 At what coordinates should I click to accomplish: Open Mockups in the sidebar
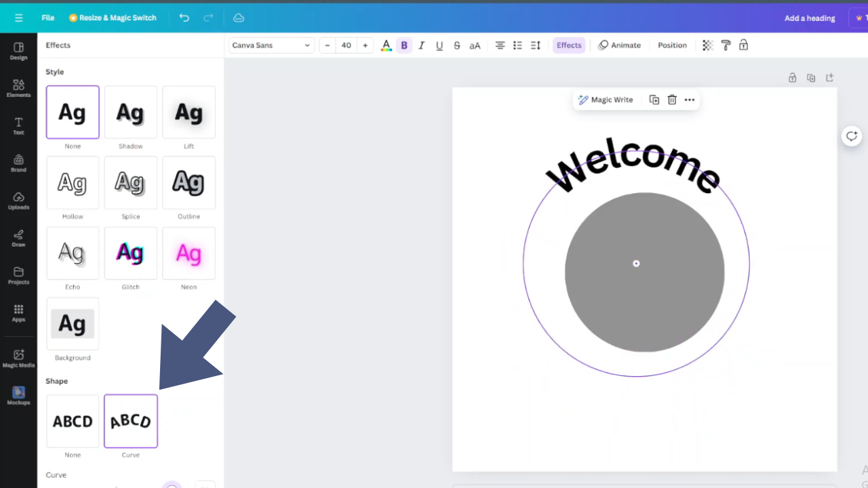coord(18,395)
